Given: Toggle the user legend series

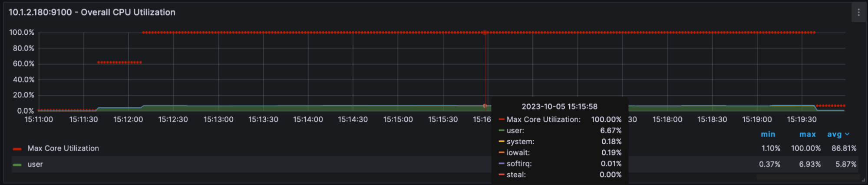Looking at the screenshot, I should coord(35,165).
